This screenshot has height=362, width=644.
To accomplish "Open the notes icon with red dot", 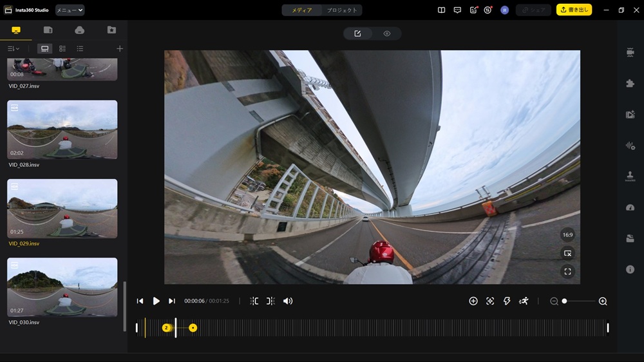I will [x=473, y=10].
